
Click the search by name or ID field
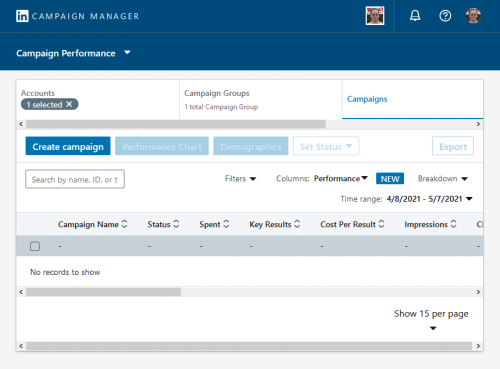(75, 179)
